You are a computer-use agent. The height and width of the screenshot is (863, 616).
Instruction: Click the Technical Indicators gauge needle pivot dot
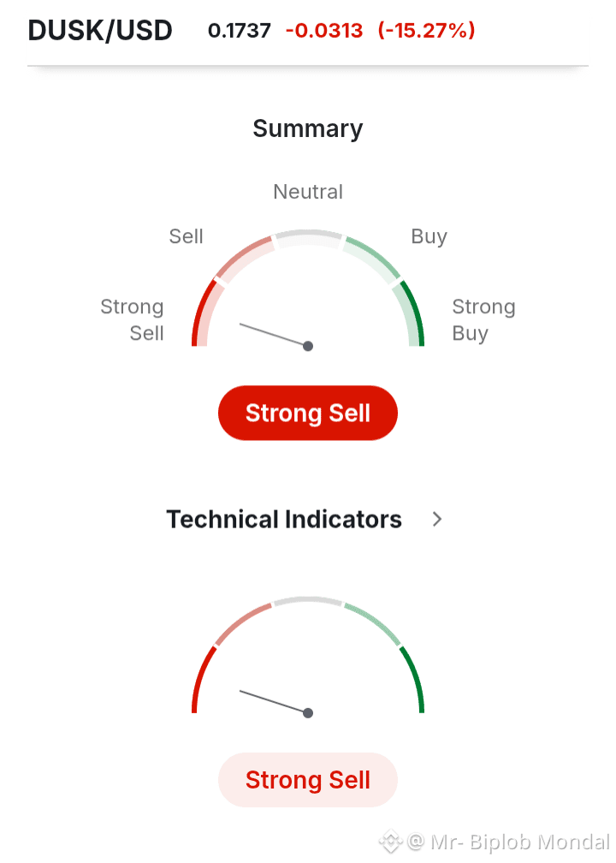(x=308, y=712)
